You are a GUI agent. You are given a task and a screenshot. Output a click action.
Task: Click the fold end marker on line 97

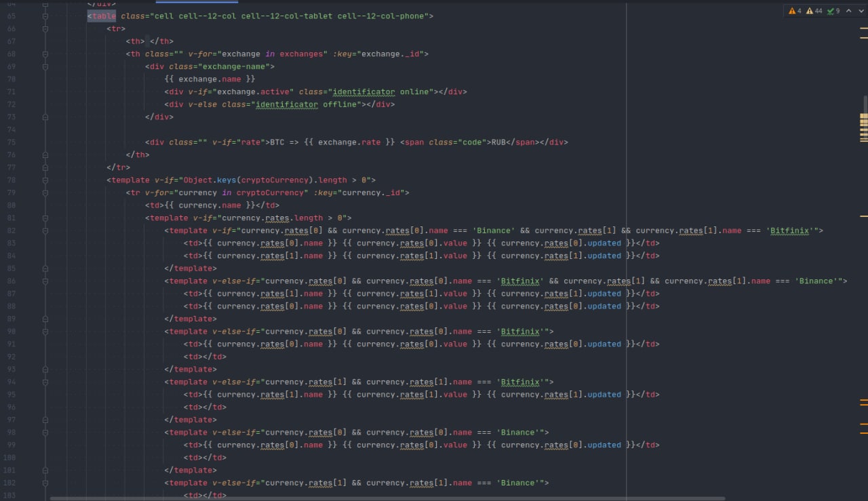pyautogui.click(x=45, y=420)
